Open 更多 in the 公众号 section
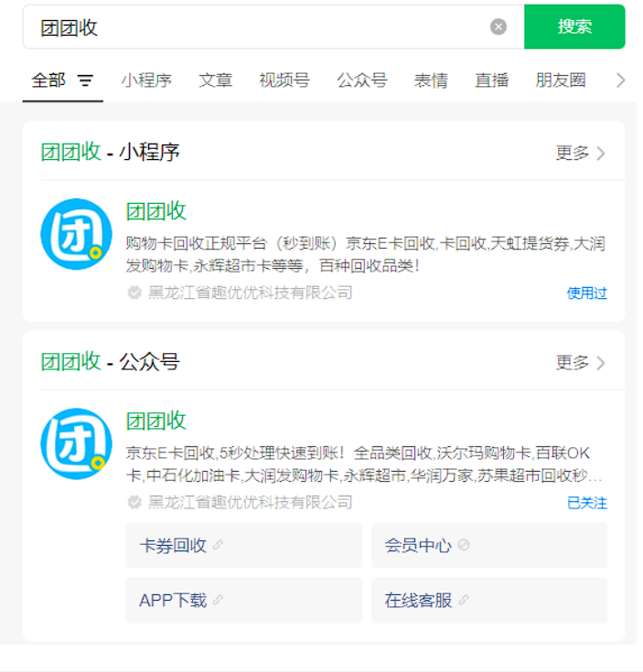This screenshot has height=672, width=643. [581, 363]
